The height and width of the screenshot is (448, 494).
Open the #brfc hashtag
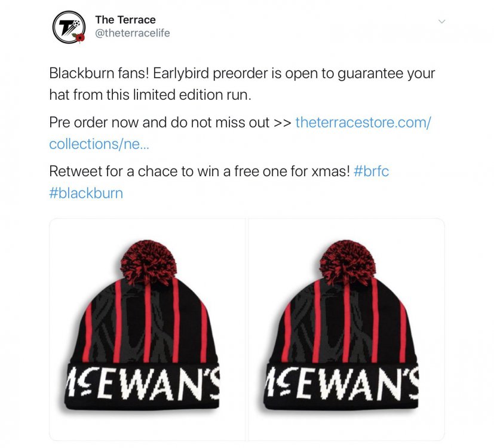[371, 171]
